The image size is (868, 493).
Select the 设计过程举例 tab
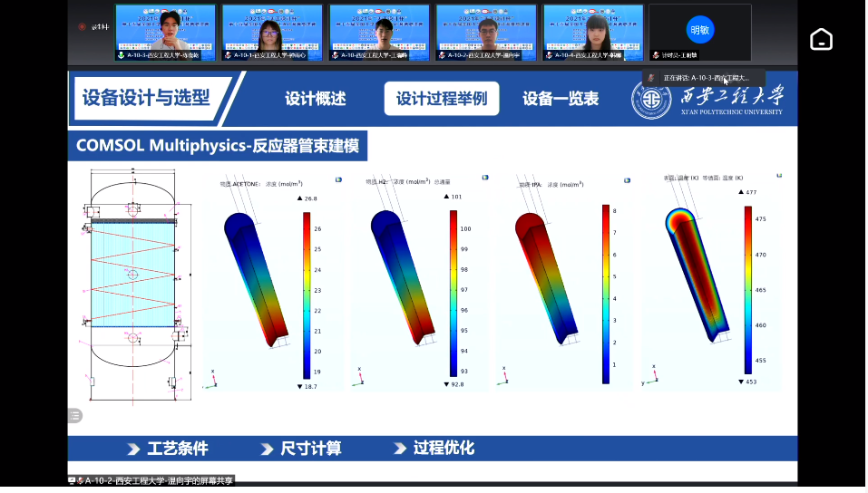442,99
